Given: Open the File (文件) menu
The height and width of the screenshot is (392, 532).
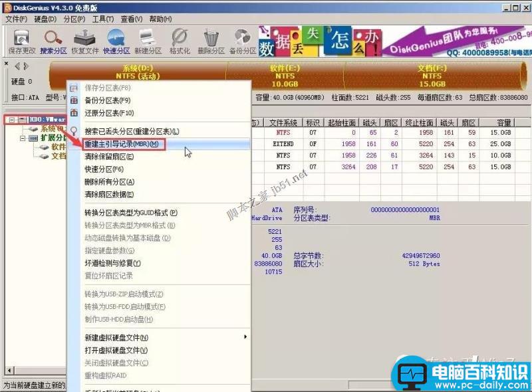Looking at the screenshot, I should click(x=16, y=19).
